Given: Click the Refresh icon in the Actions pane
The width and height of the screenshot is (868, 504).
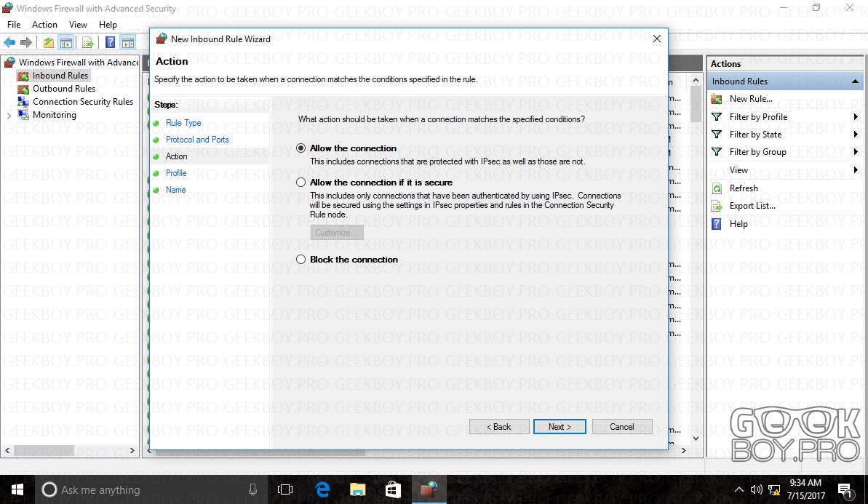Looking at the screenshot, I should click(x=717, y=188).
